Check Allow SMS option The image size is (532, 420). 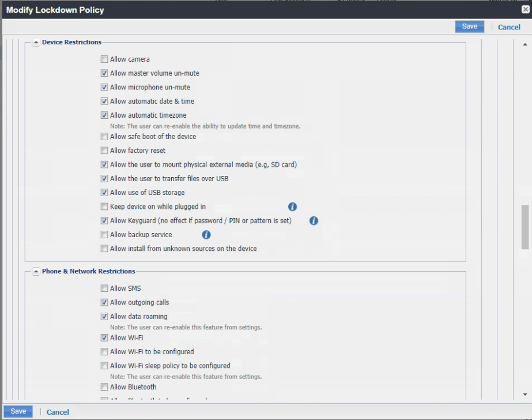[x=104, y=288]
